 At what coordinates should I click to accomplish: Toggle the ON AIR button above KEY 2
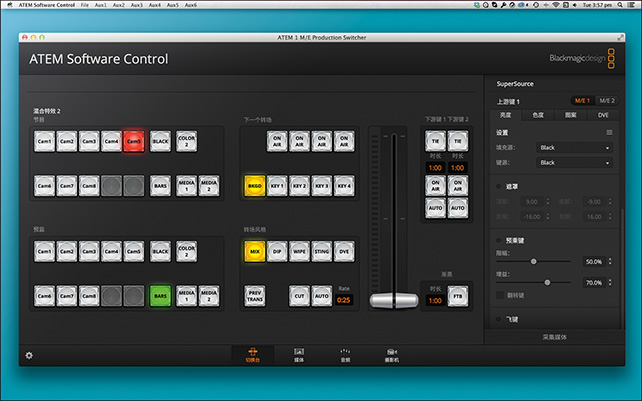coord(299,141)
